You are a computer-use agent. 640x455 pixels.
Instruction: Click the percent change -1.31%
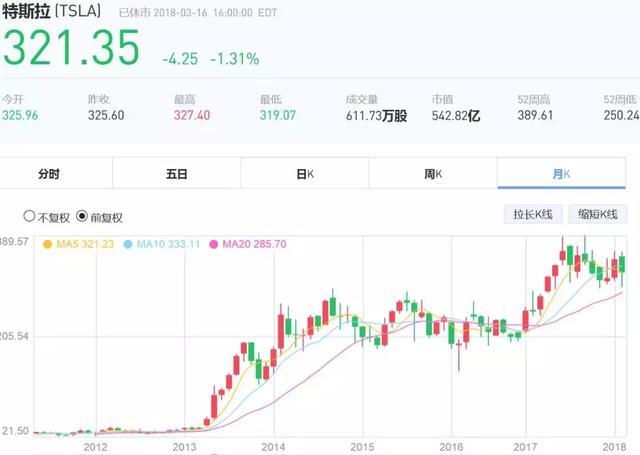235,59
